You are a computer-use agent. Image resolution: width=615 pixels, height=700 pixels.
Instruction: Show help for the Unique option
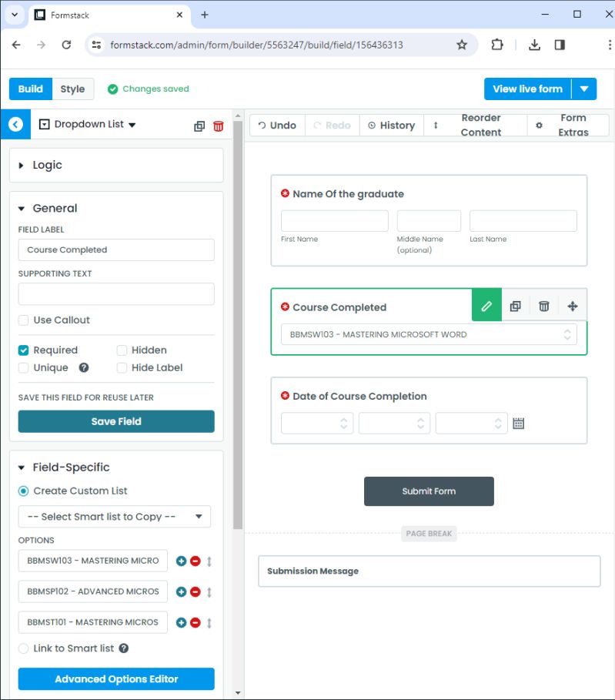tap(83, 367)
